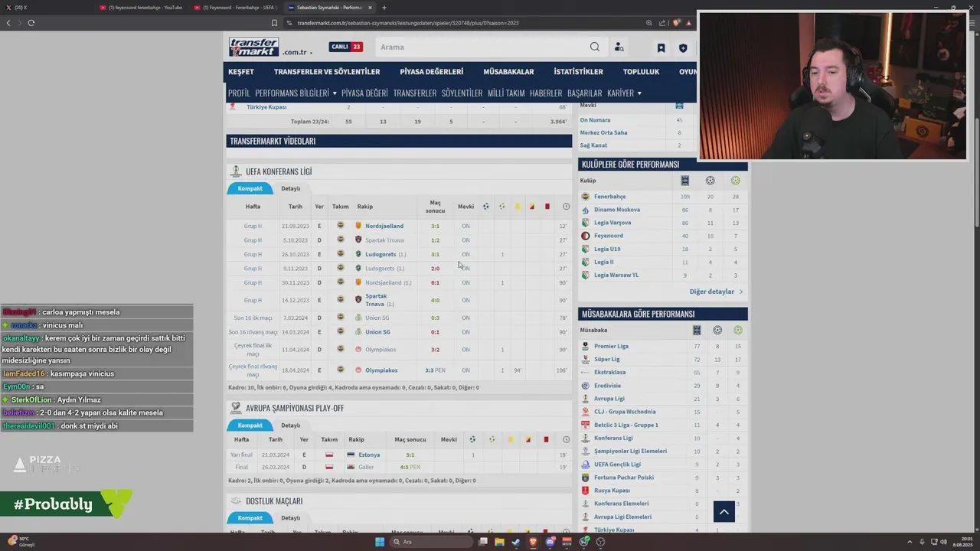Open PİYASA DEĞERİ player tab

click(364, 93)
